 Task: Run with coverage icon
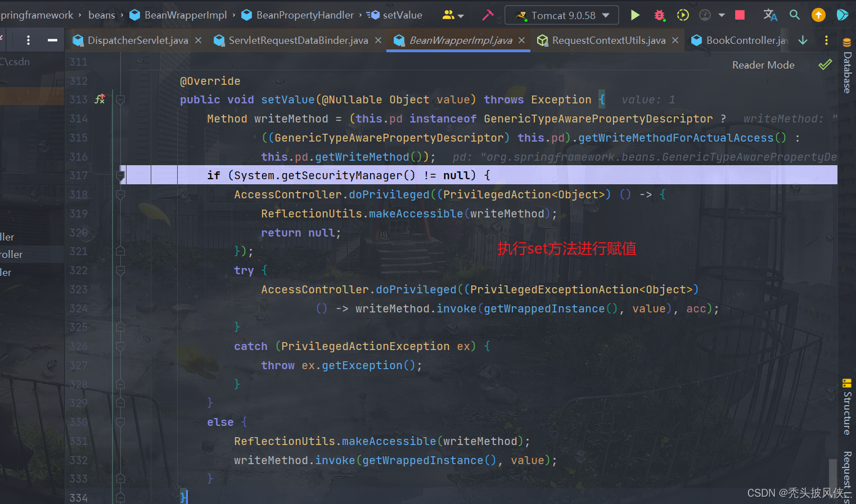click(x=683, y=15)
